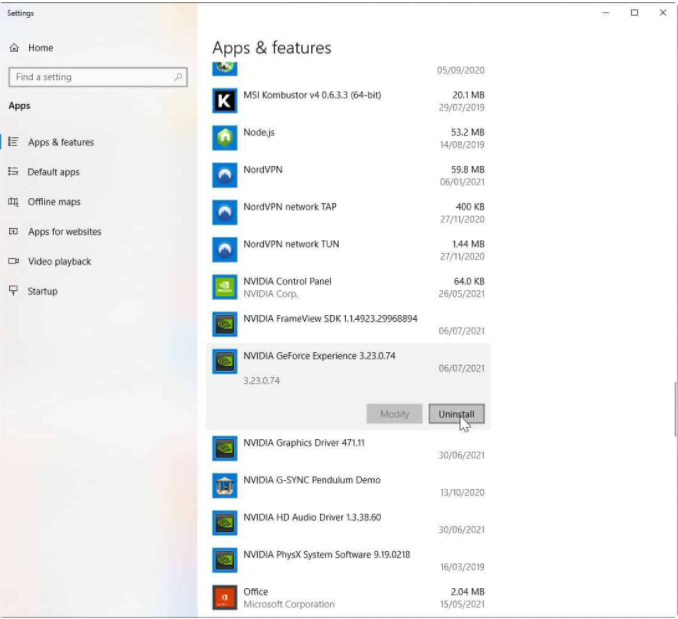Click the NordVPN network TUN icon
This screenshot has width=678, height=619.
pos(224,249)
